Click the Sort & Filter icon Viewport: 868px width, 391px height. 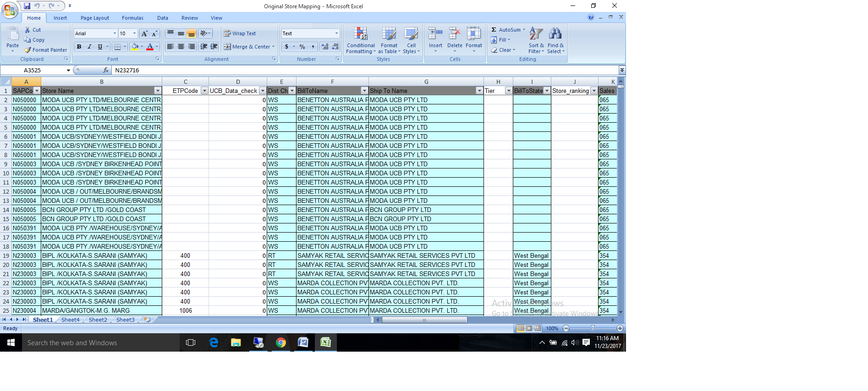536,34
